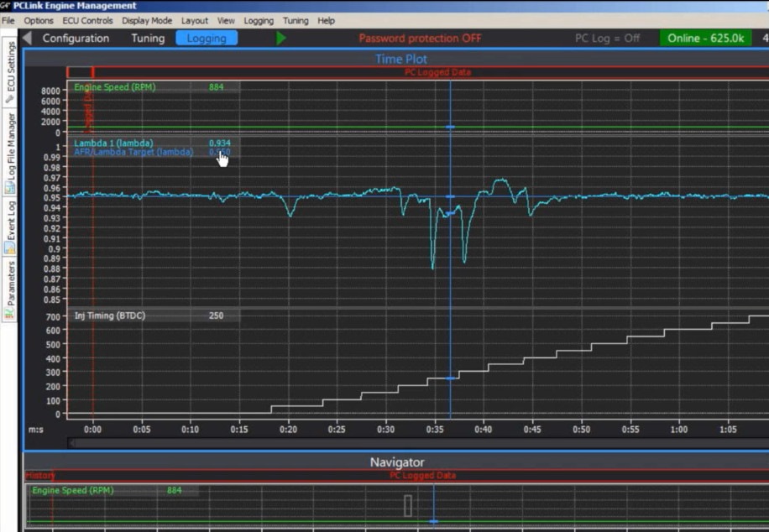The height and width of the screenshot is (532, 769).
Task: Open the Tuning menu in menu bar
Action: click(296, 21)
